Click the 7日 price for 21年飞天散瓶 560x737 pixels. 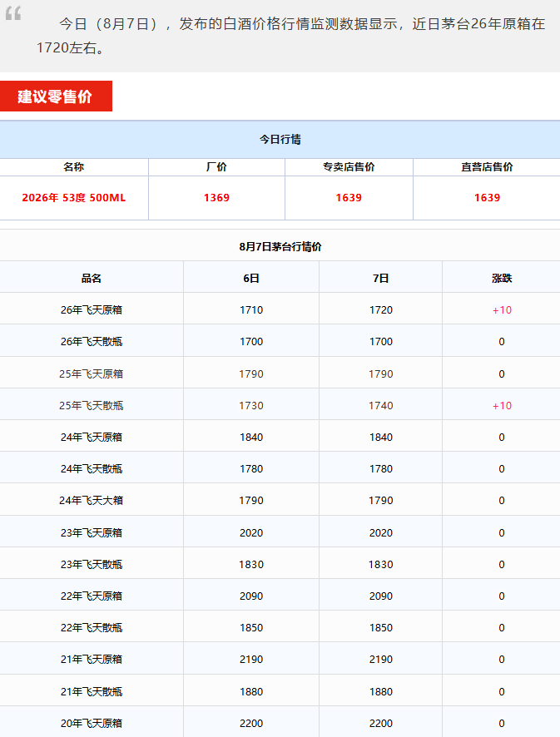[x=381, y=692]
